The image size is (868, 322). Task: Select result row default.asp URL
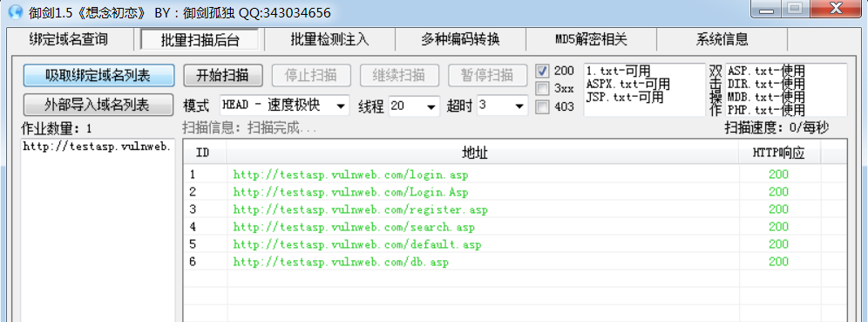coord(357,244)
